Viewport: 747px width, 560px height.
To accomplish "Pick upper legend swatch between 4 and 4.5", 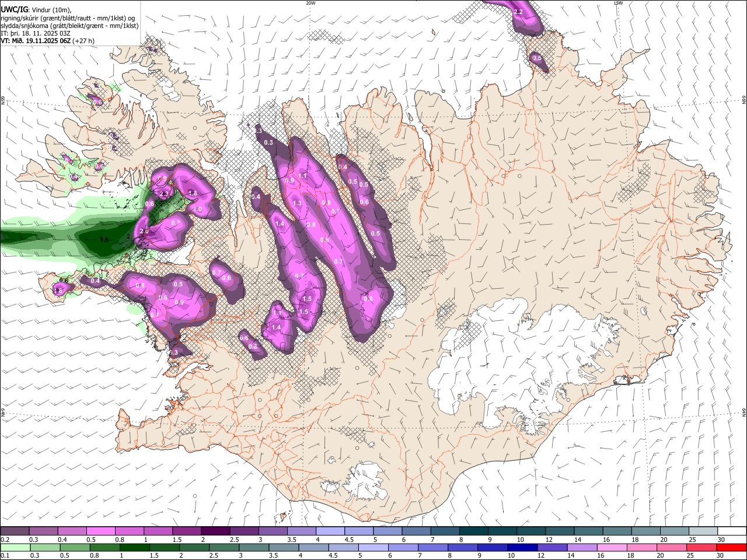I will point(330,531).
